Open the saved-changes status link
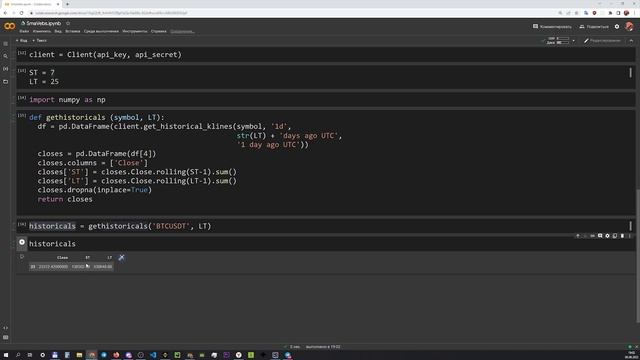Viewport: 640px width, 360px height. coord(182,31)
